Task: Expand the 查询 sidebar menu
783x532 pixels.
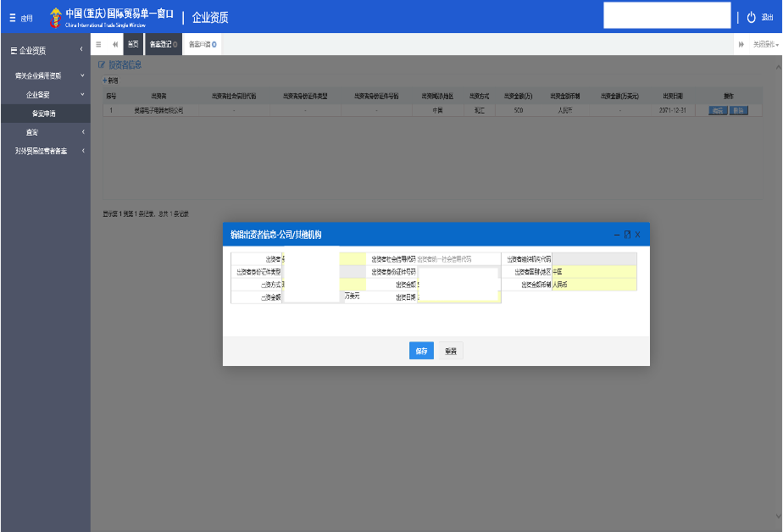Action: pos(83,132)
